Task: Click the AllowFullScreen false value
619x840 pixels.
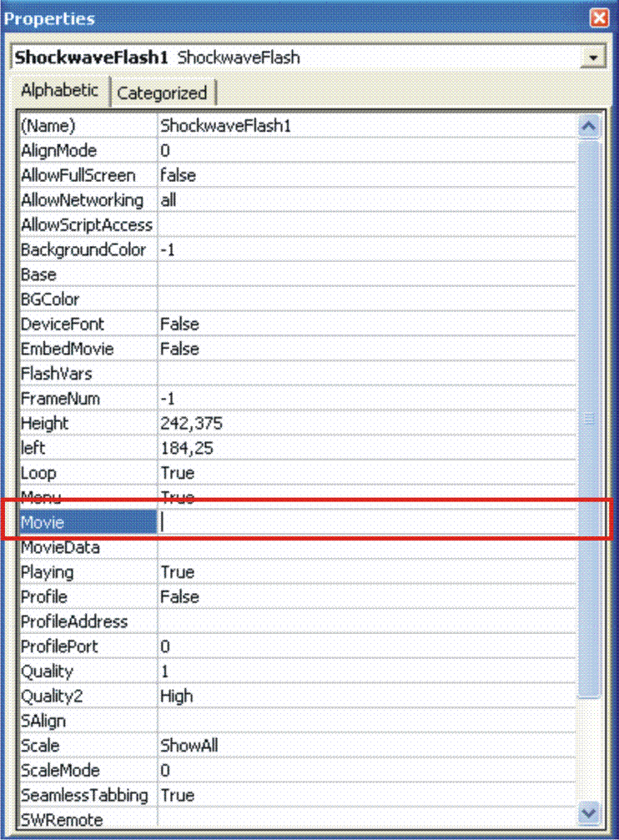Action: (x=178, y=175)
